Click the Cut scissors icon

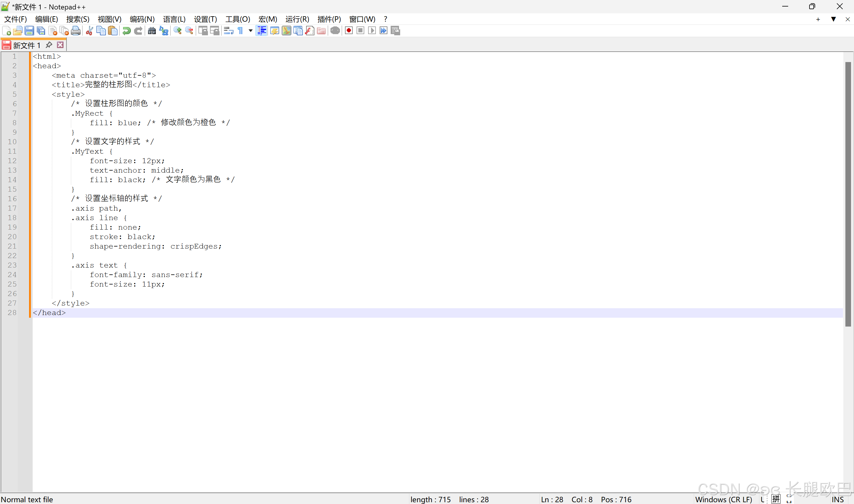(89, 31)
